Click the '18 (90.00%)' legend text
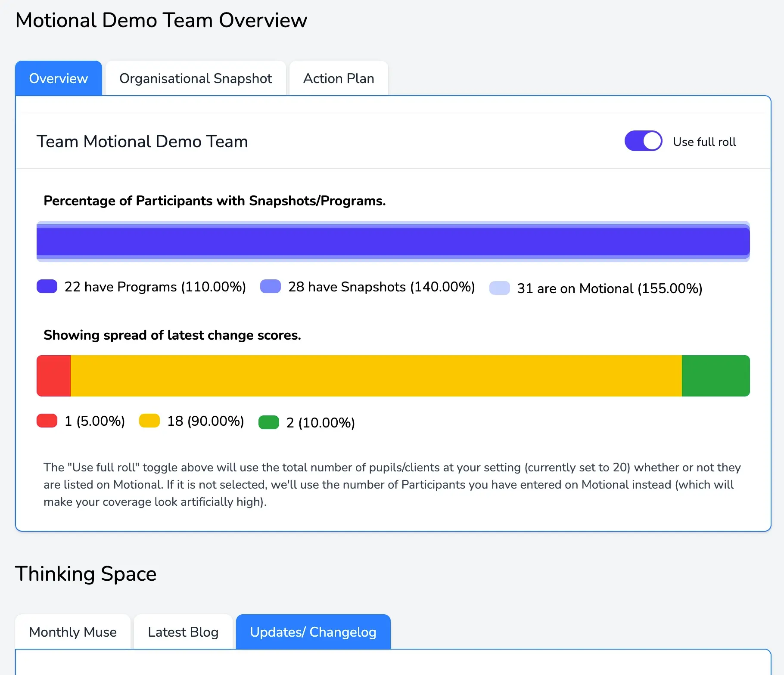Viewport: 784px width, 675px height. click(x=205, y=421)
